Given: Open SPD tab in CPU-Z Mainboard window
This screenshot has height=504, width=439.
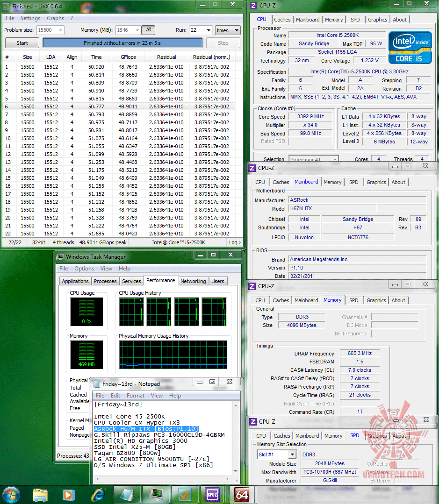Looking at the screenshot, I should (x=354, y=182).
